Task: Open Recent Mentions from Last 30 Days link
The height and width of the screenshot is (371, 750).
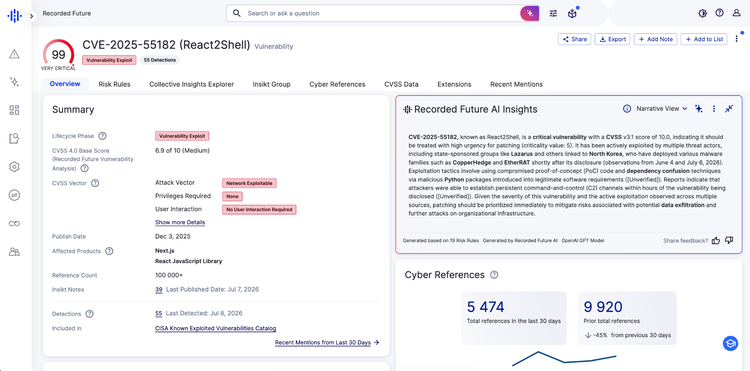Action: pos(327,342)
